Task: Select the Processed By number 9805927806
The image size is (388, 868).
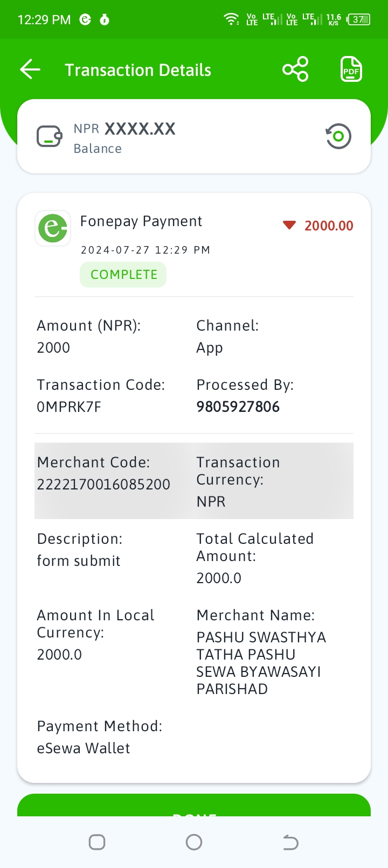Action: 238,407
